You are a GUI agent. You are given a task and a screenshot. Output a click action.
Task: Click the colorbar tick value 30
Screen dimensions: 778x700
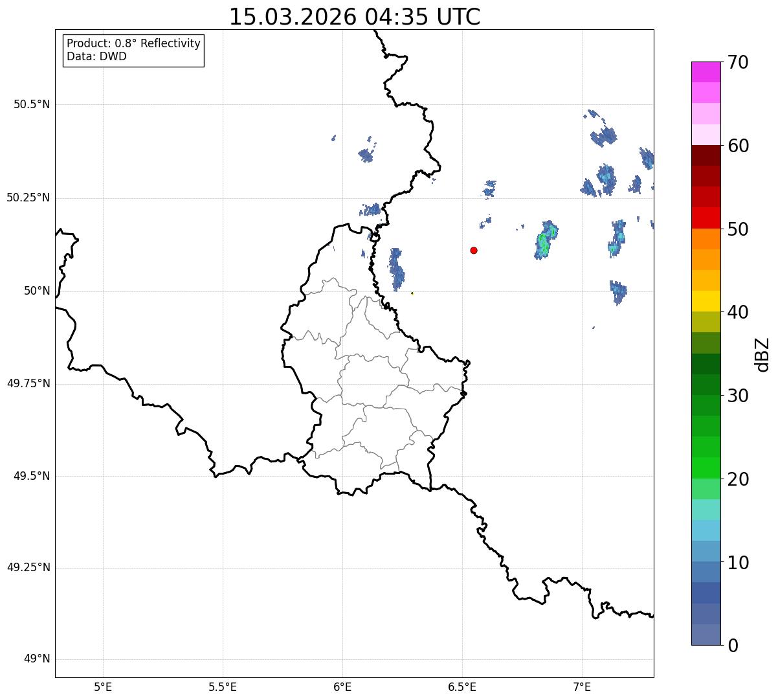coord(738,396)
